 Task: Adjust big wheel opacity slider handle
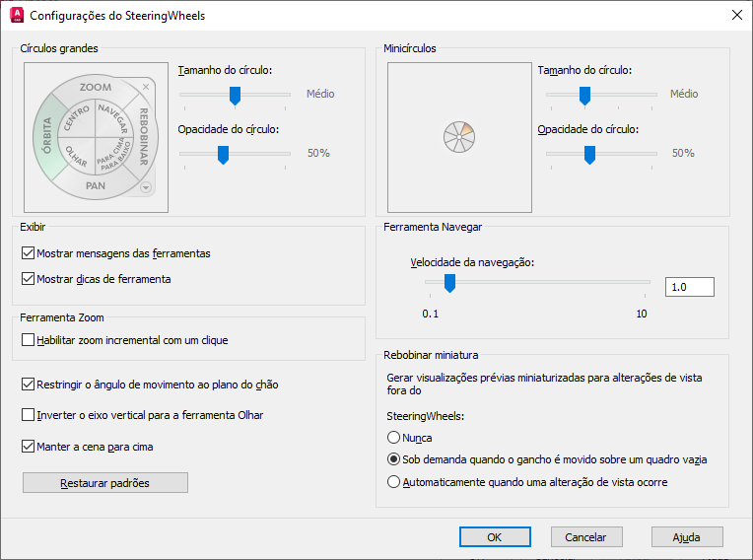coord(224,155)
